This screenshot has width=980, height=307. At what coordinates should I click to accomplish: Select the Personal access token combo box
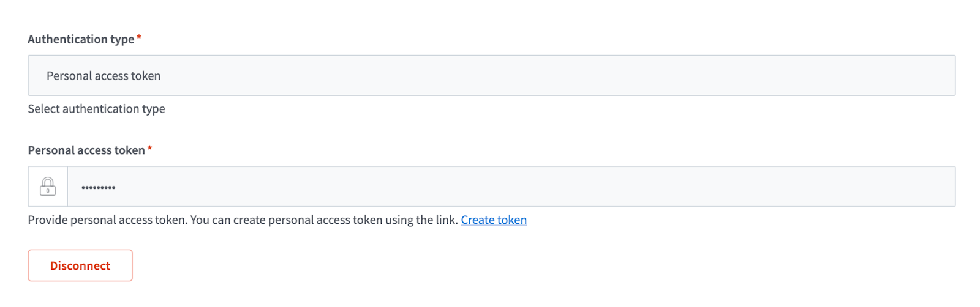click(x=491, y=75)
